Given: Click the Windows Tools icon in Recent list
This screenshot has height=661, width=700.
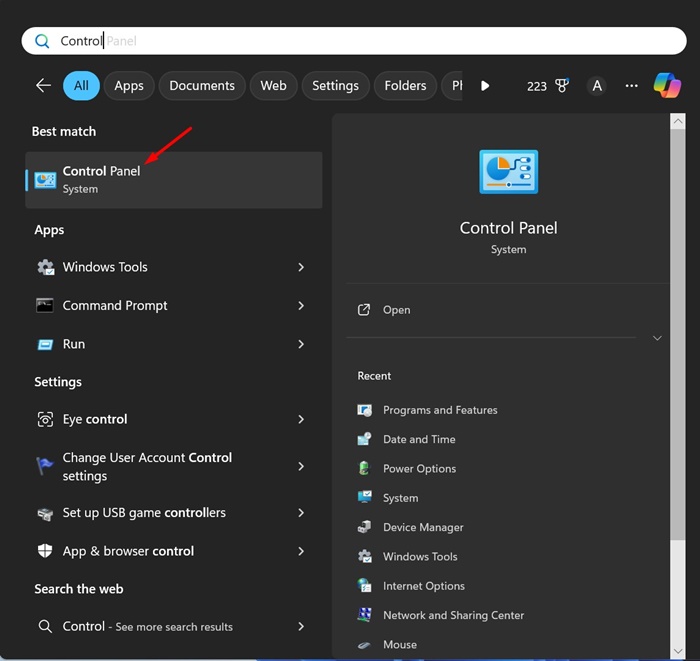Looking at the screenshot, I should point(364,556).
